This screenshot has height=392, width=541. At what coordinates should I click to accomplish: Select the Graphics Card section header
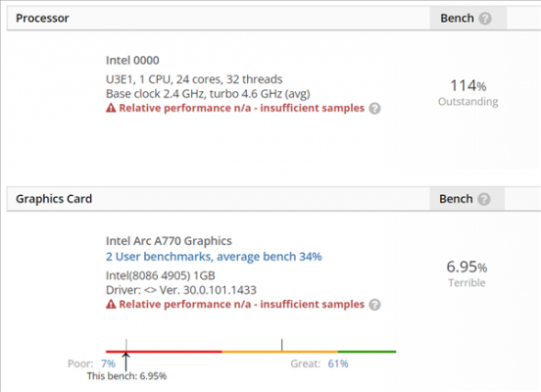coord(54,199)
